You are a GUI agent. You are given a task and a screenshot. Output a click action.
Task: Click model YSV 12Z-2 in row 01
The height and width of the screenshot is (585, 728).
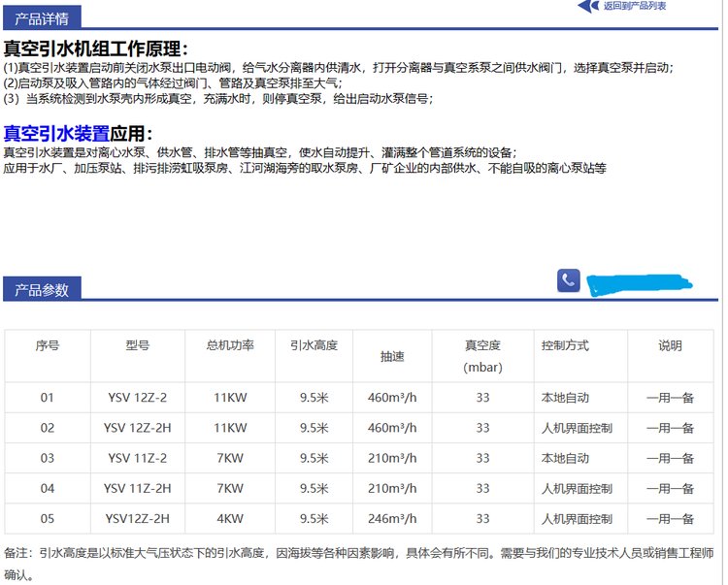137,398
